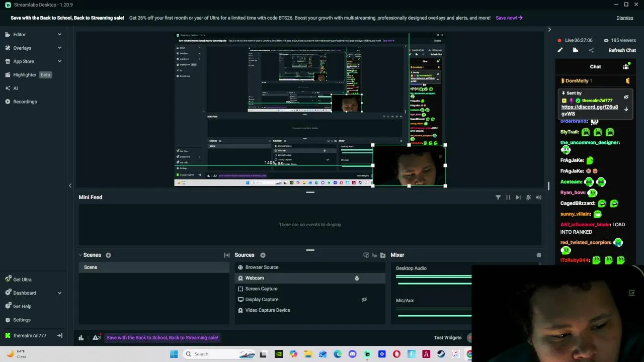
Task: Click the share stream icon
Action: 591,50
